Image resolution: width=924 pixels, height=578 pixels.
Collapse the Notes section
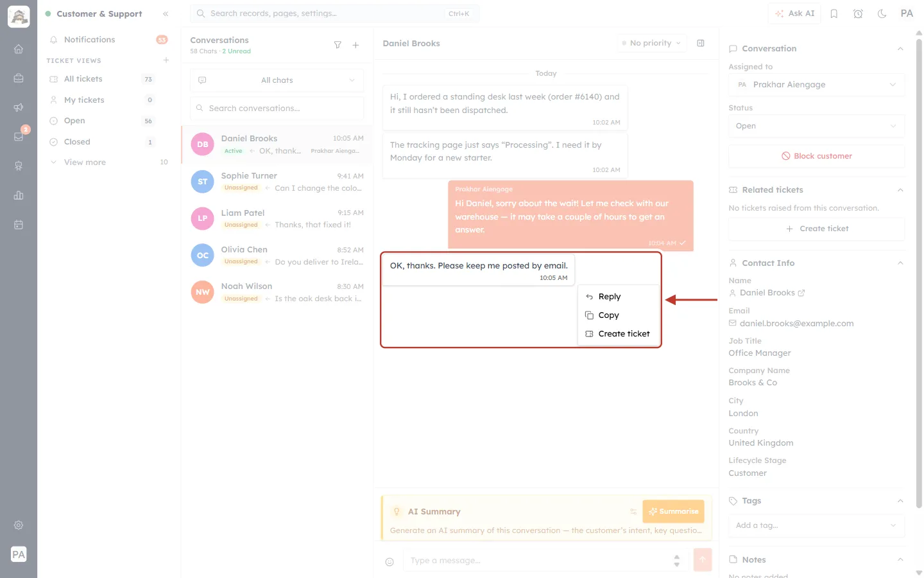[x=900, y=560]
